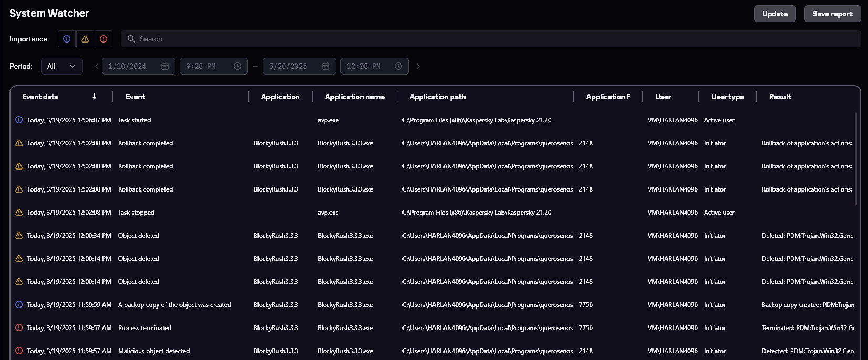Image resolution: width=868 pixels, height=360 pixels.
Task: Click Active user in Task started row
Action: [719, 120]
